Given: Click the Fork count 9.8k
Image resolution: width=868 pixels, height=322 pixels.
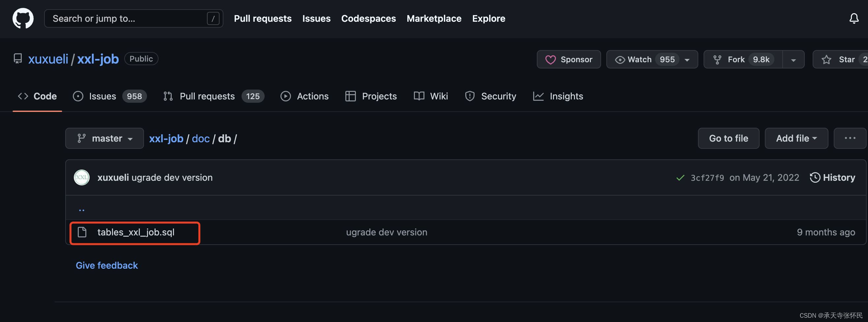Looking at the screenshot, I should point(761,60).
